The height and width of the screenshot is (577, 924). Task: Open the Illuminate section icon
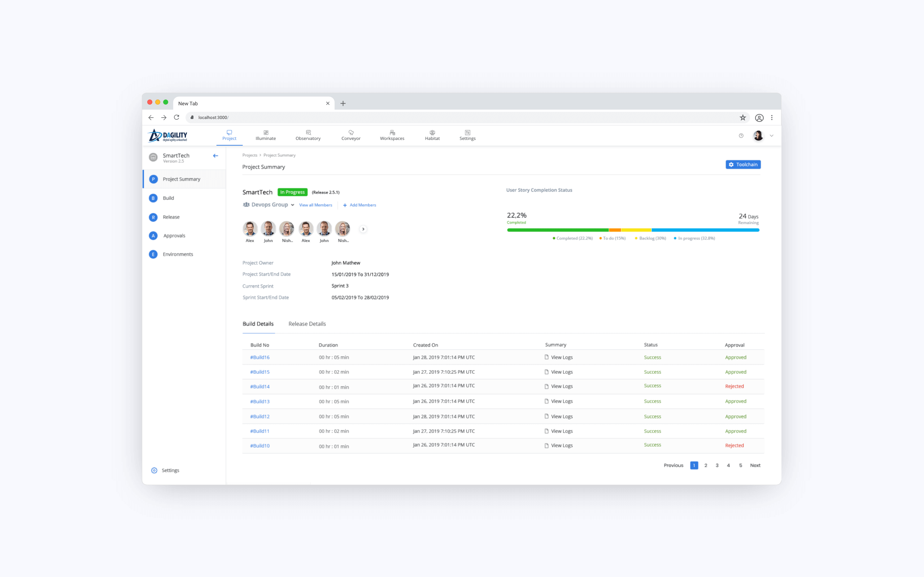coord(266,132)
